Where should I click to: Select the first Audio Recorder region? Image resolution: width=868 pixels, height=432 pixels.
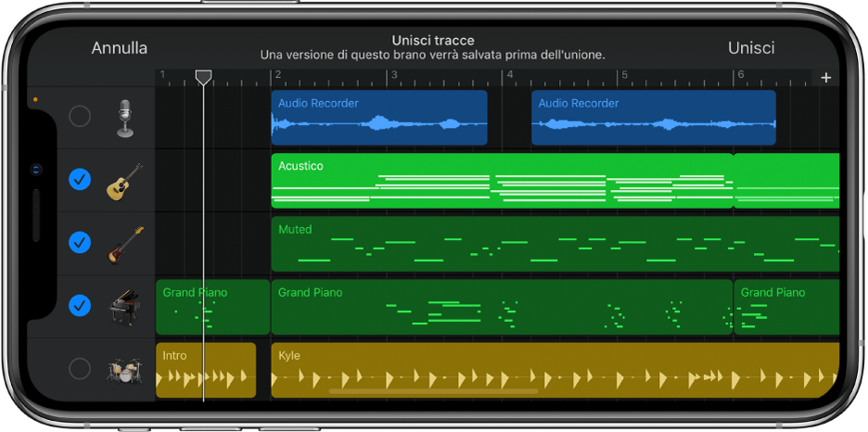point(378,118)
